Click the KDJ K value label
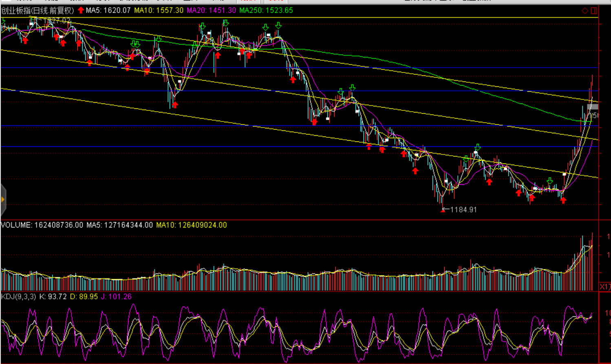611x364 pixels. tap(53, 297)
